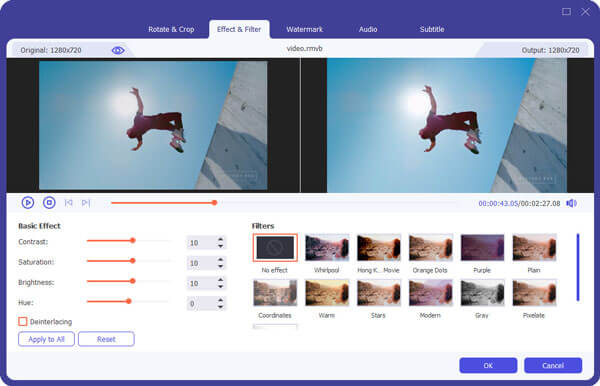Select the No effect filter

[275, 248]
